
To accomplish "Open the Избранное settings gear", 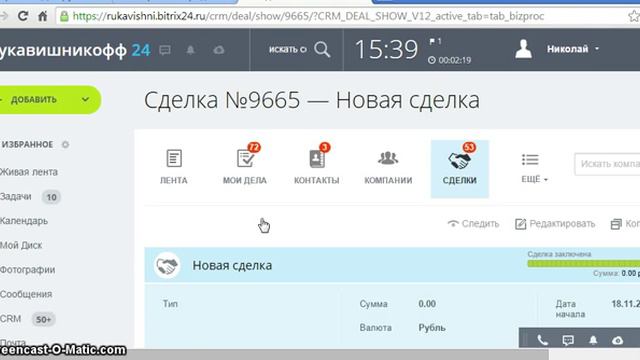I will tap(65, 144).
